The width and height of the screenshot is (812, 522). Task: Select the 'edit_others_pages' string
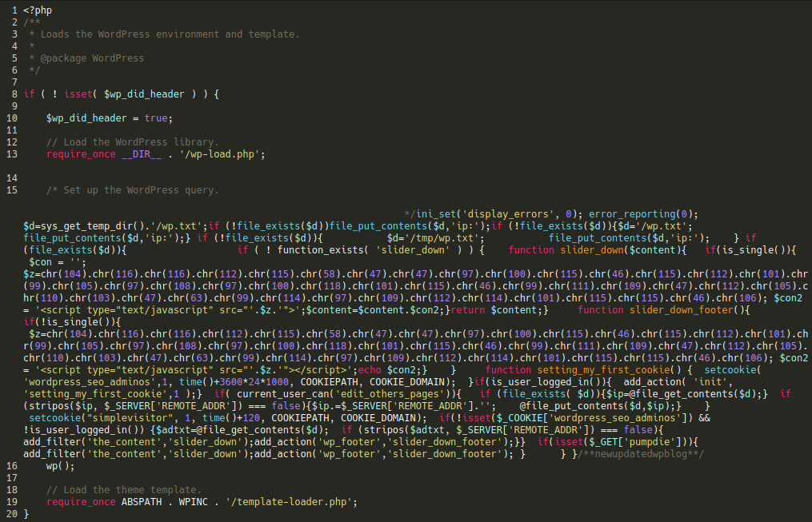(390, 394)
